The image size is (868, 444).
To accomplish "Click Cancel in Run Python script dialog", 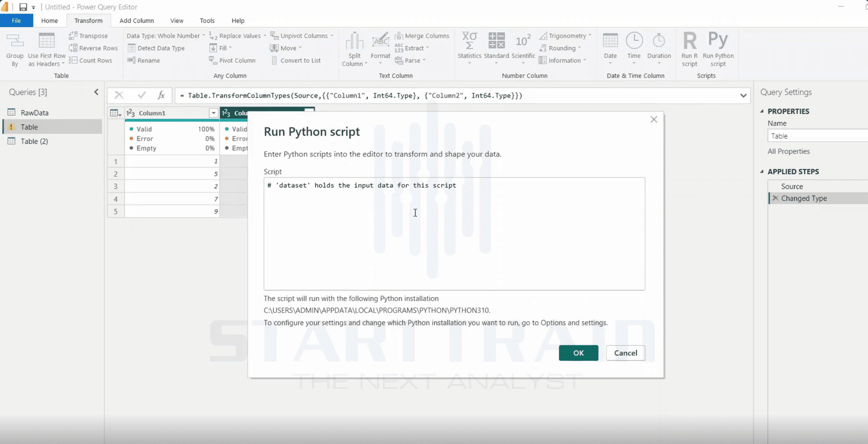I will (626, 353).
